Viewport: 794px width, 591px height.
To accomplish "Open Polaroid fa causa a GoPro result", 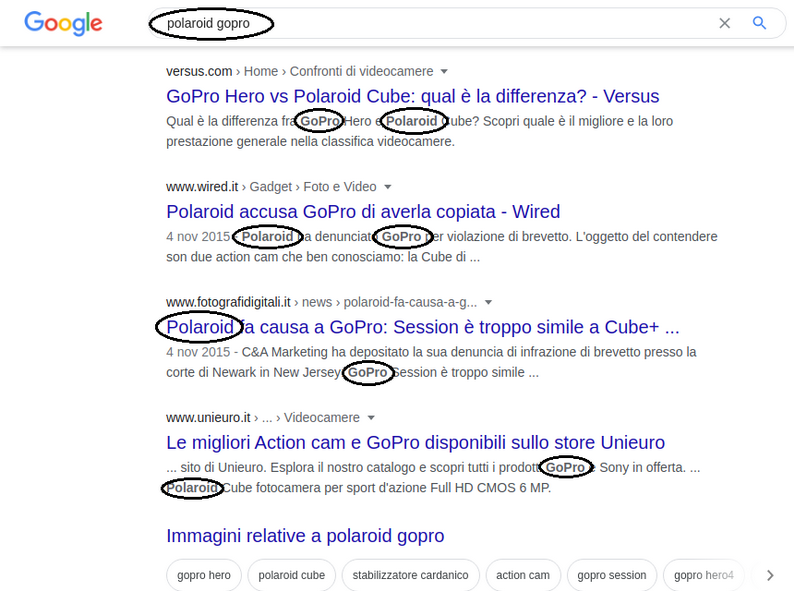I will click(x=423, y=327).
